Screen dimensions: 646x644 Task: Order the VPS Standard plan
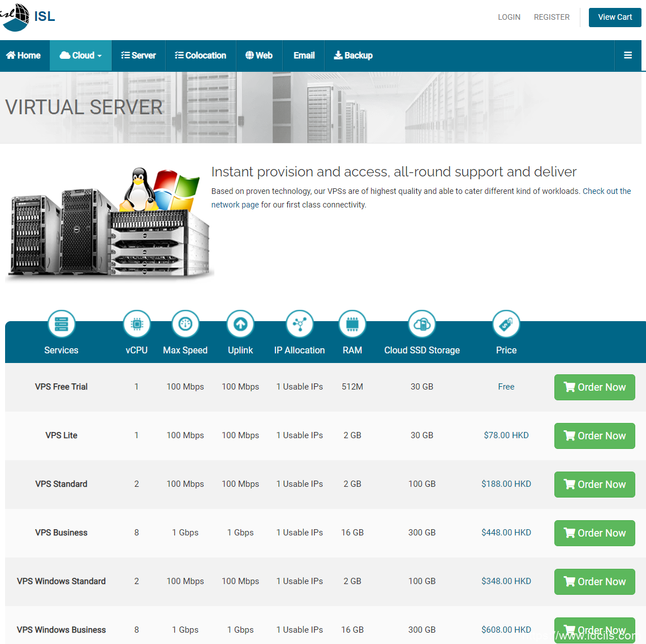(595, 484)
